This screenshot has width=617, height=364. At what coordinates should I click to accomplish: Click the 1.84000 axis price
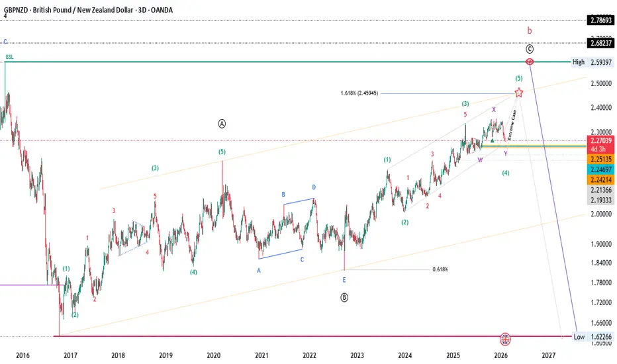[601, 263]
